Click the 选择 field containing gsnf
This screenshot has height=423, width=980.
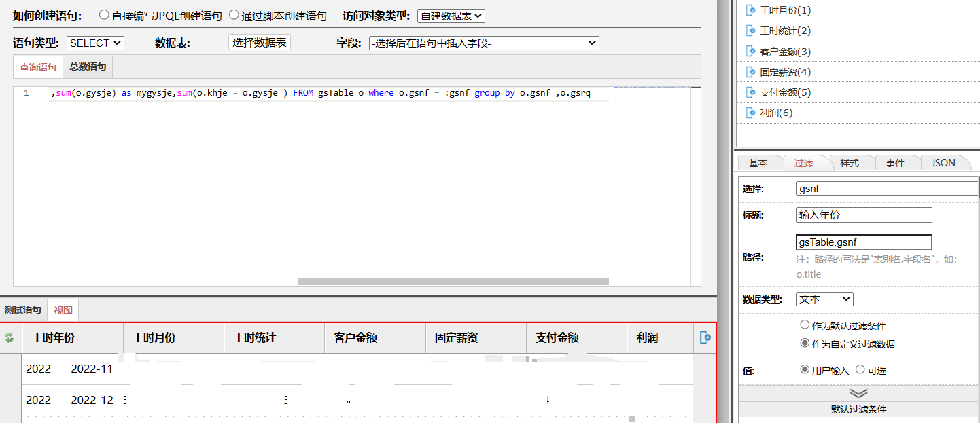(x=887, y=189)
